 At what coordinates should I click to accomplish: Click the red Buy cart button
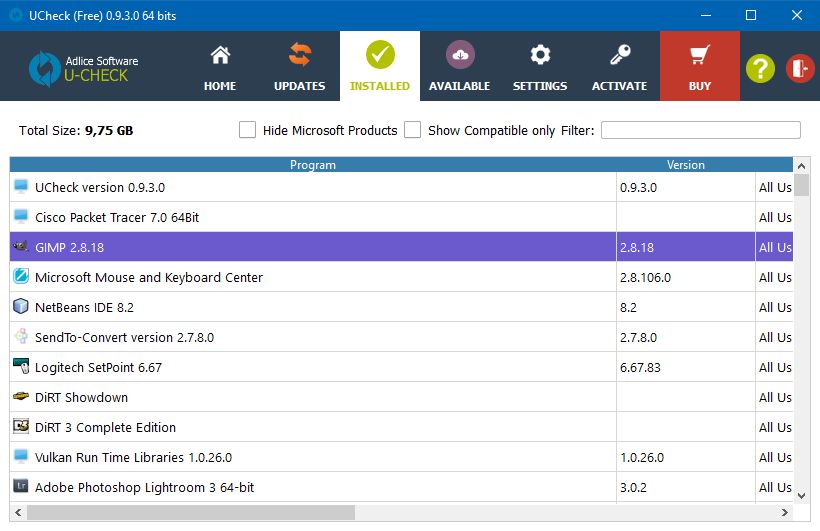tap(700, 66)
